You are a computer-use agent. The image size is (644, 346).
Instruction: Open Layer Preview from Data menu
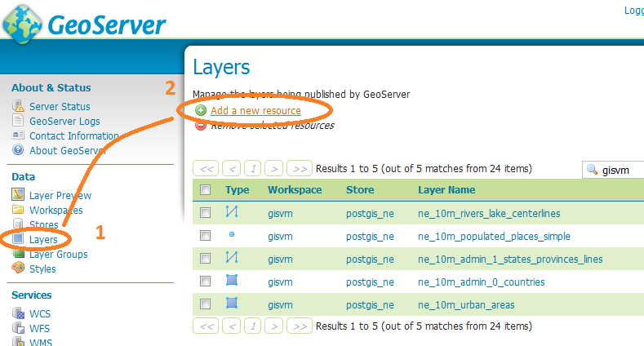60,196
